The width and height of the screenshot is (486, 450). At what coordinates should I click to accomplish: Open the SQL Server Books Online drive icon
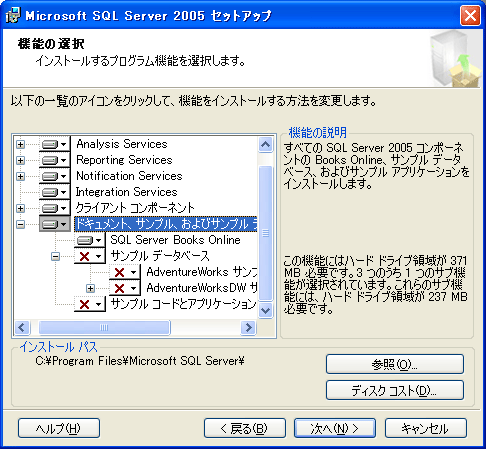[x=89, y=240]
